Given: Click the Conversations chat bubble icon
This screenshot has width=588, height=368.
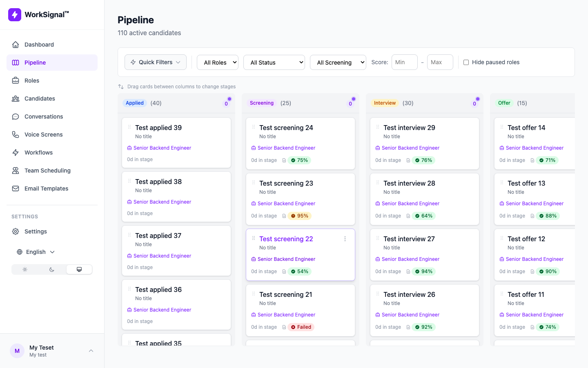Looking at the screenshot, I should point(16,116).
